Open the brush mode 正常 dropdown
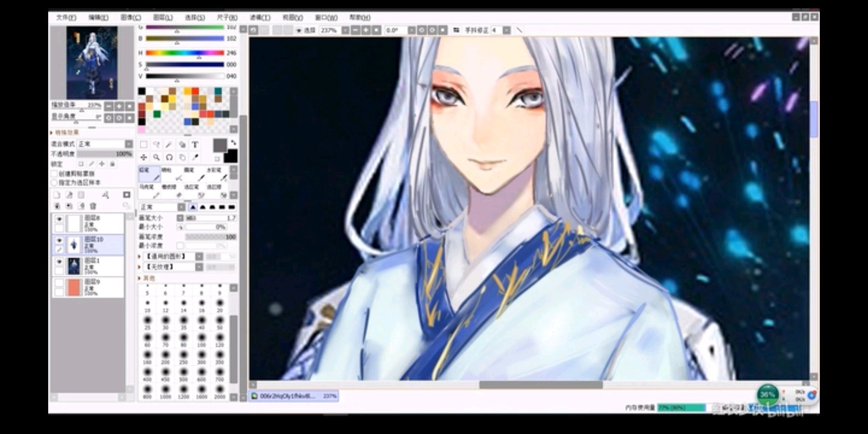 click(x=181, y=207)
